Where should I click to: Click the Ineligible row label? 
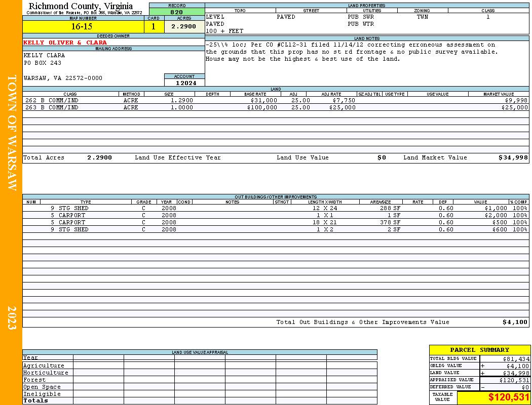pyautogui.click(x=42, y=394)
